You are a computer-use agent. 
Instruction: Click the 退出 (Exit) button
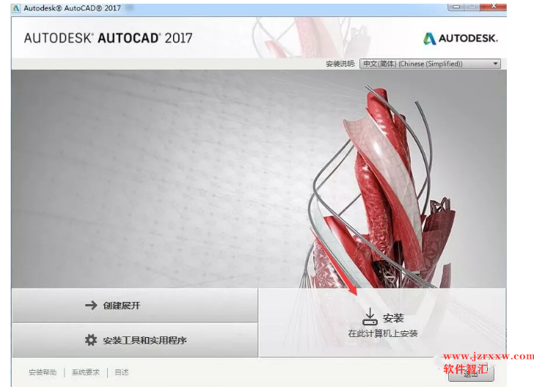pos(471,373)
